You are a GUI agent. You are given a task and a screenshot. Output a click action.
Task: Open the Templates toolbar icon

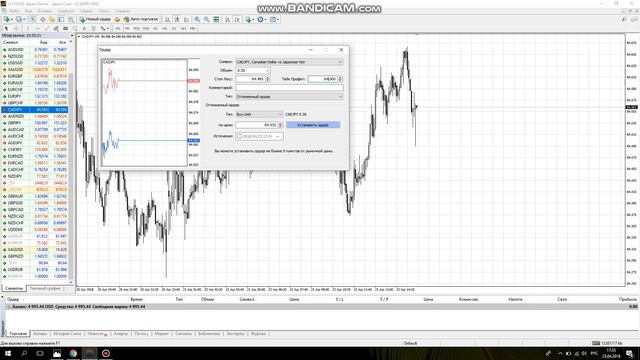click(273, 19)
